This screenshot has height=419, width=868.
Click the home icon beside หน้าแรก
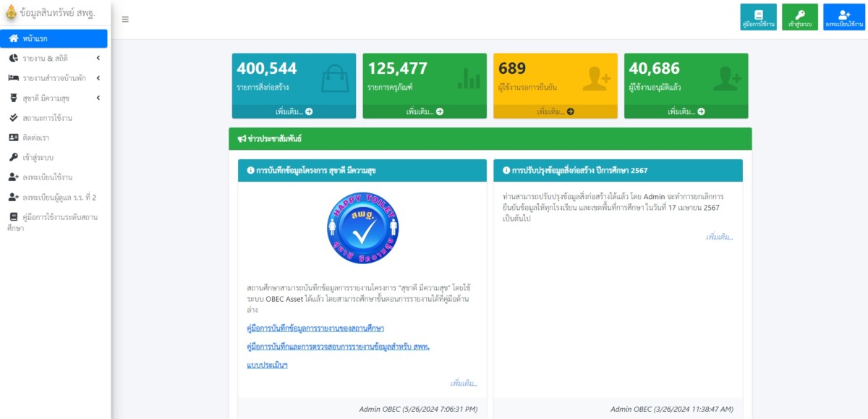pyautogui.click(x=14, y=38)
